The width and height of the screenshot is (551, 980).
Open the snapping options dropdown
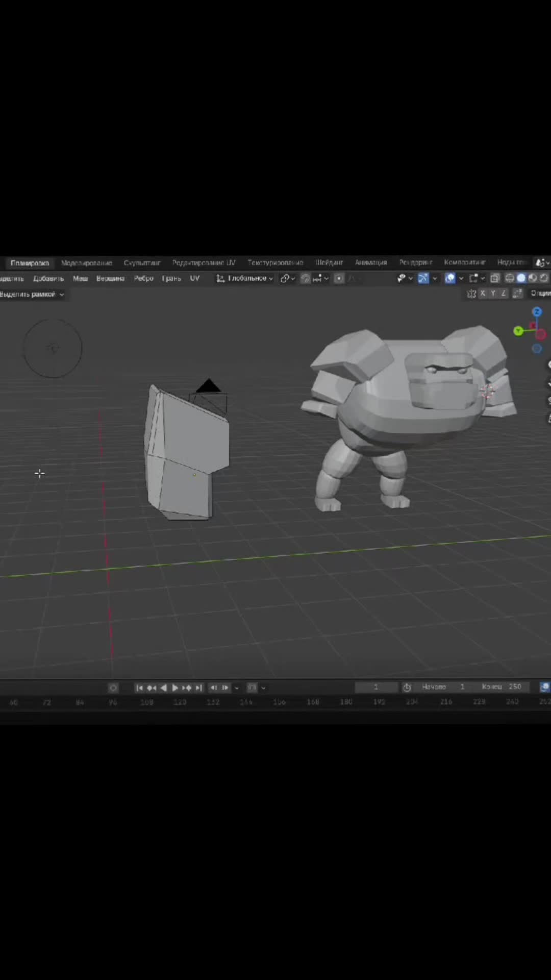320,278
